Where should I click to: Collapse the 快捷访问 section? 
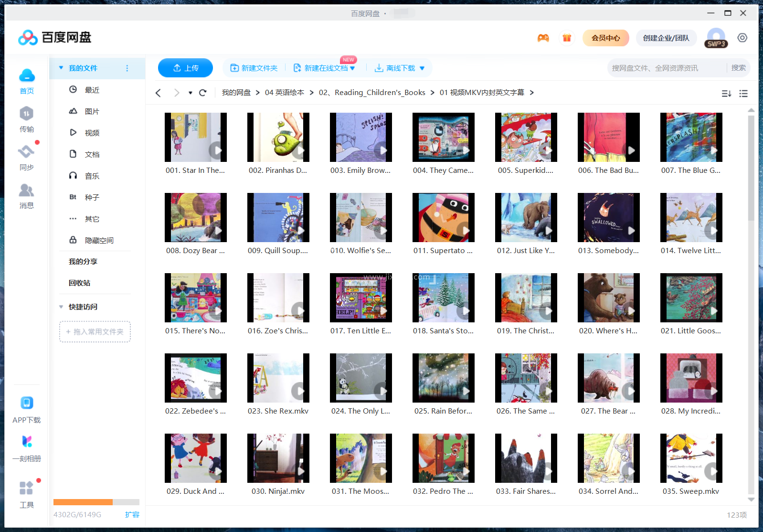click(x=61, y=307)
